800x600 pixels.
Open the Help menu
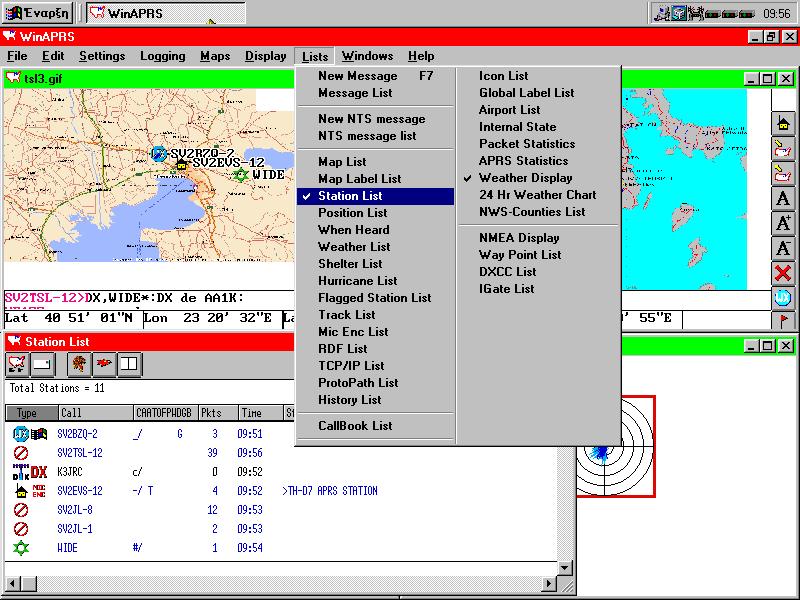point(421,56)
